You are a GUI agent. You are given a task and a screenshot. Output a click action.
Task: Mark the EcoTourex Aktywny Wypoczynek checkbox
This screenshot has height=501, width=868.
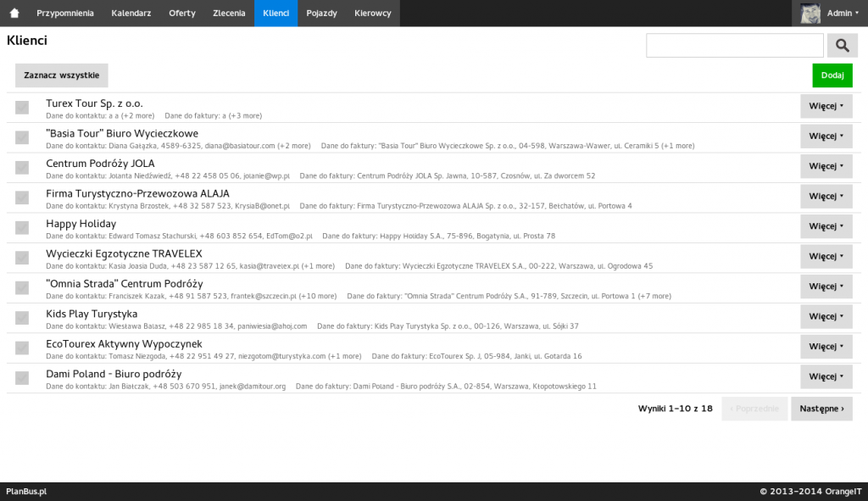pyautogui.click(x=22, y=348)
